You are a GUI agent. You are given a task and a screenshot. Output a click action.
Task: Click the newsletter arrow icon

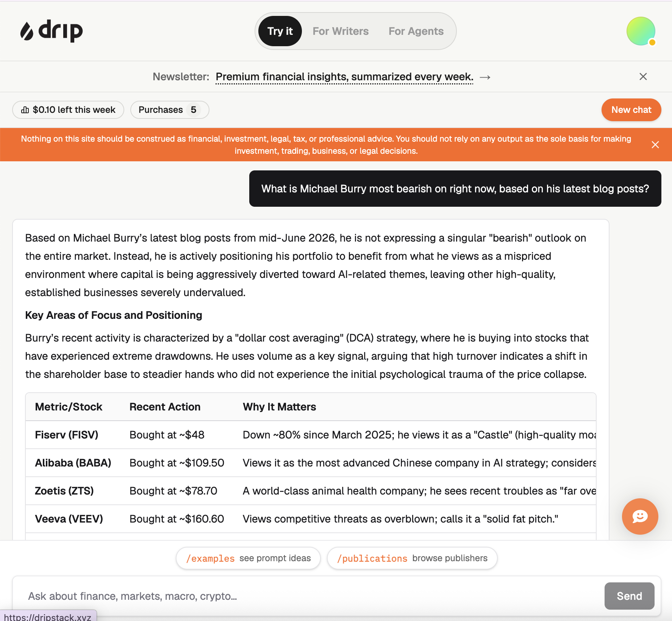[485, 77]
